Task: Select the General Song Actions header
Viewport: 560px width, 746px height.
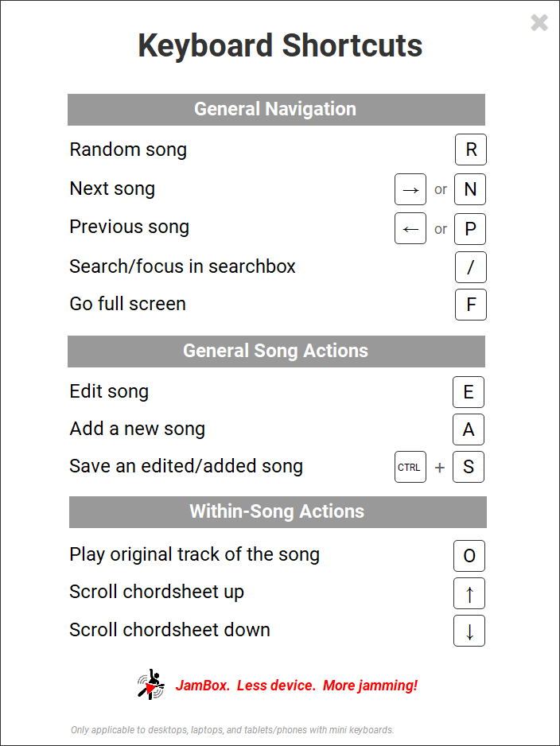Action: (x=276, y=352)
